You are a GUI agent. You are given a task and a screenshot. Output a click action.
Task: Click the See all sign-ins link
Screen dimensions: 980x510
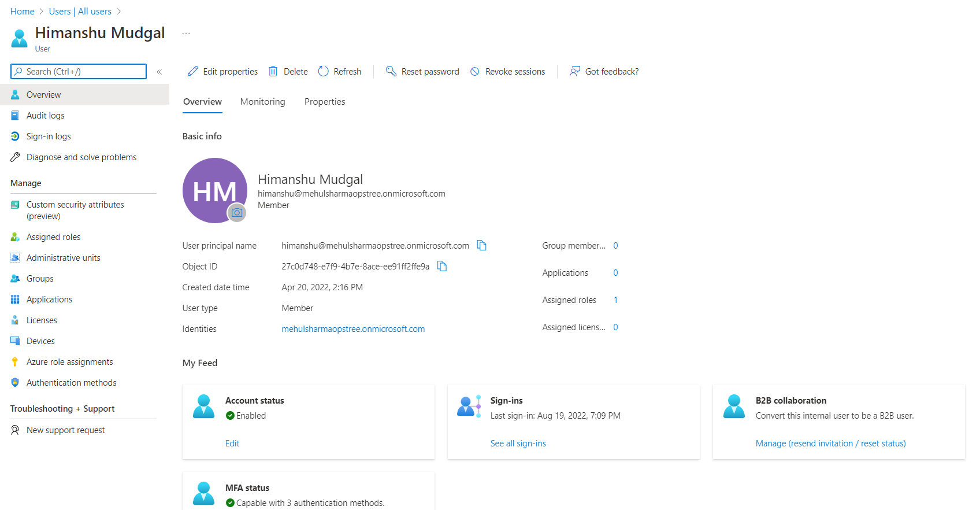coord(518,444)
